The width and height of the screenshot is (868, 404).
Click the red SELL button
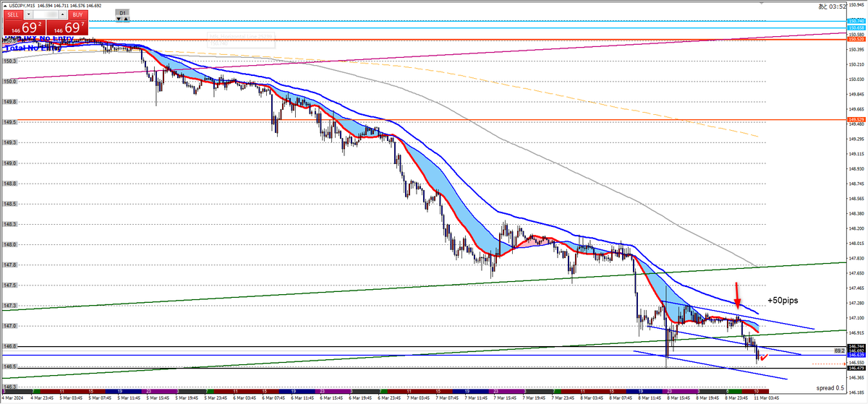point(13,14)
